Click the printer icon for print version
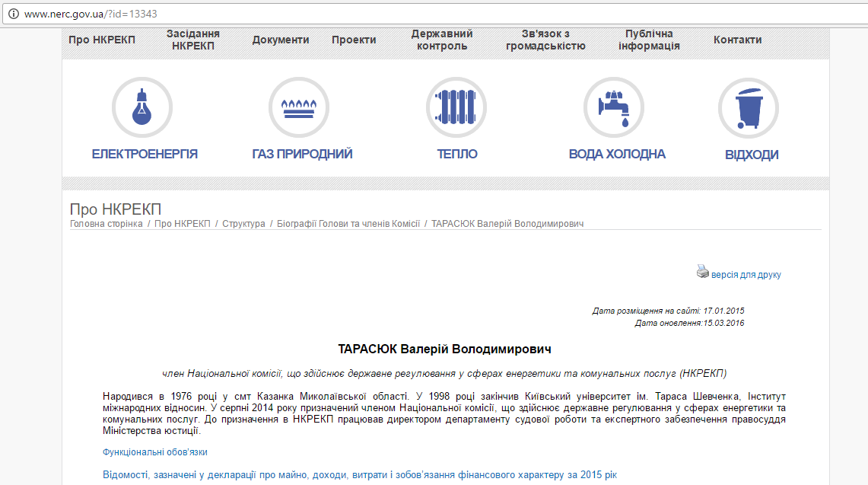Screen dimensions: 868x485 pos(702,272)
